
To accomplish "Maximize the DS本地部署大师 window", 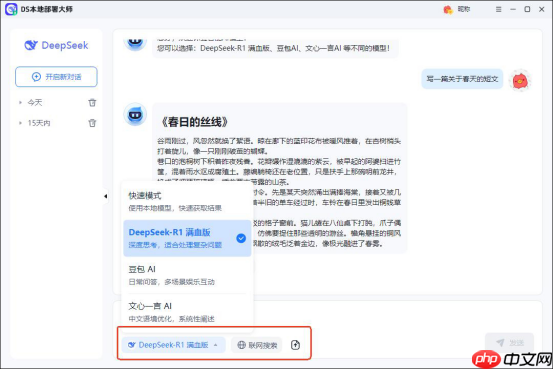I will 527,10.
